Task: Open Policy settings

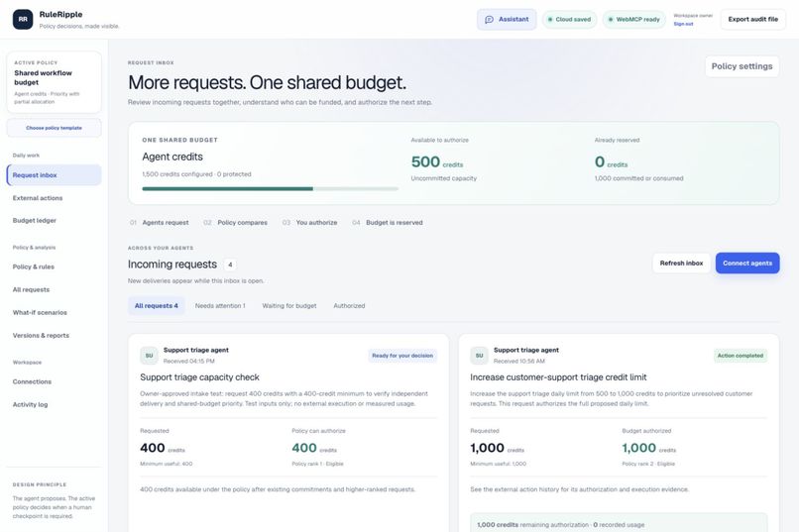Action: point(742,66)
